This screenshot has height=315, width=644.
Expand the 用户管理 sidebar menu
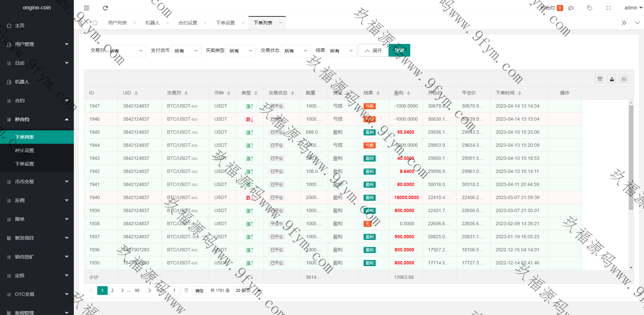coord(37,44)
